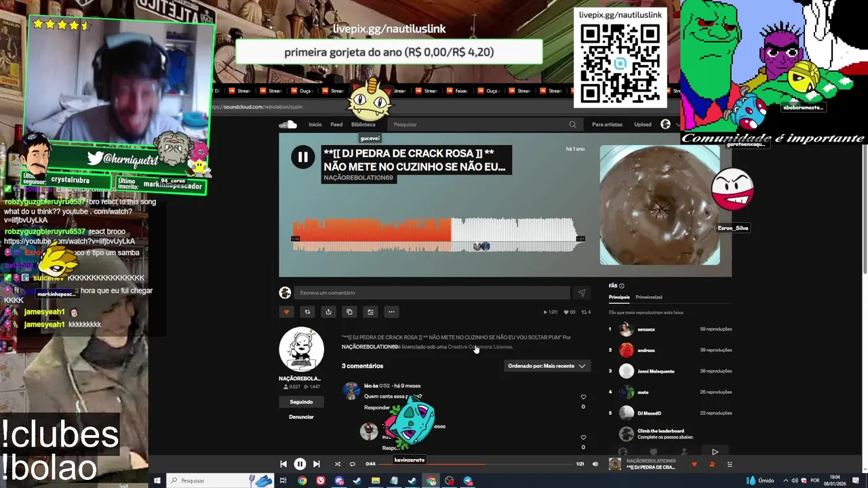
Task: Seek on the bottom player progress bar
Action: pos(477,464)
